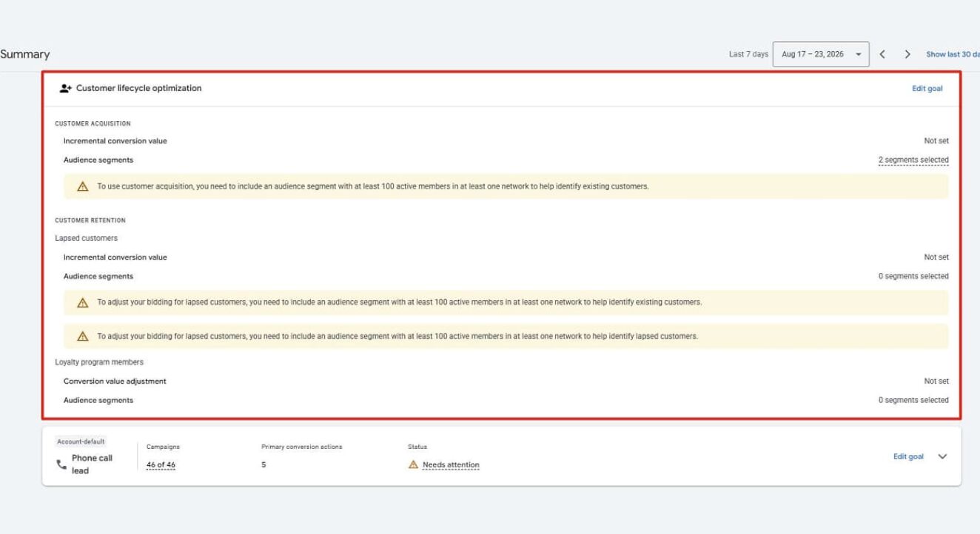Click the Status column label

[x=417, y=447]
